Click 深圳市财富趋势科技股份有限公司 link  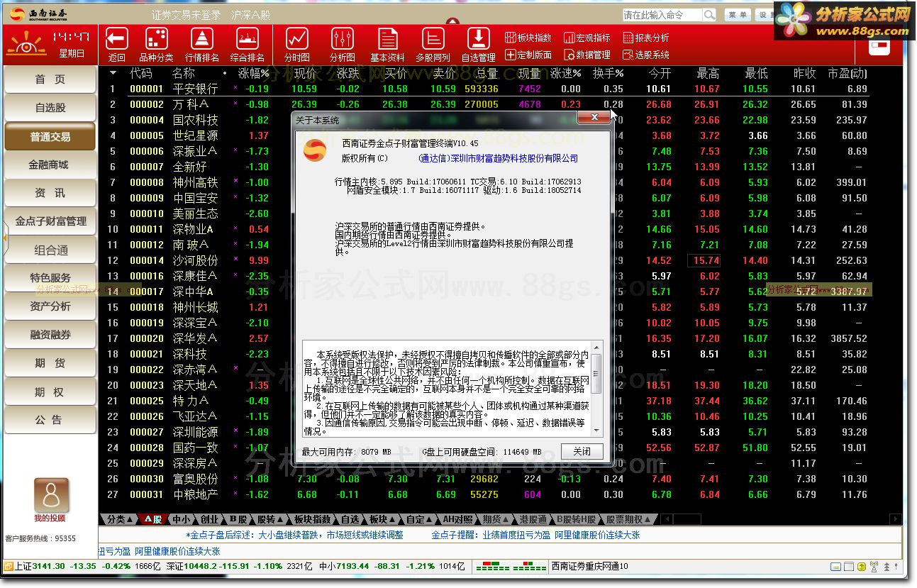[498, 158]
